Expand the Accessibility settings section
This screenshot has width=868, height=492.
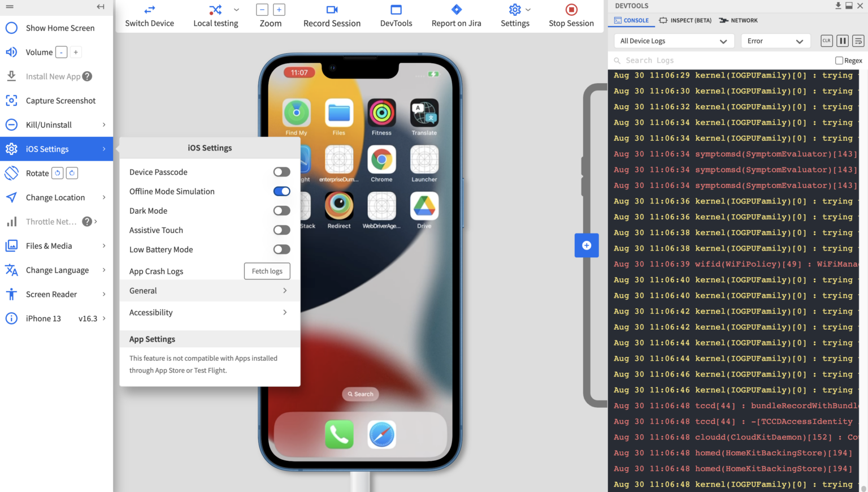tap(209, 312)
